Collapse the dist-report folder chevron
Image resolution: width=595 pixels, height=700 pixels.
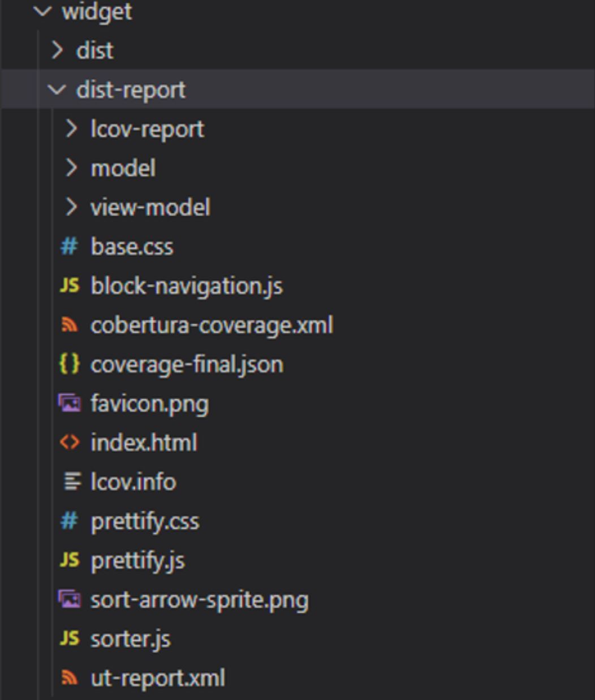pos(57,89)
